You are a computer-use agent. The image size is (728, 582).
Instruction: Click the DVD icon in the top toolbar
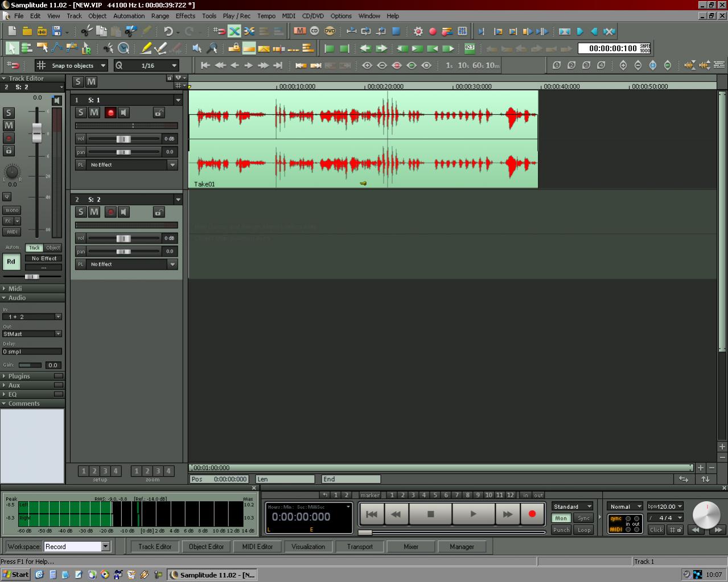coord(330,31)
